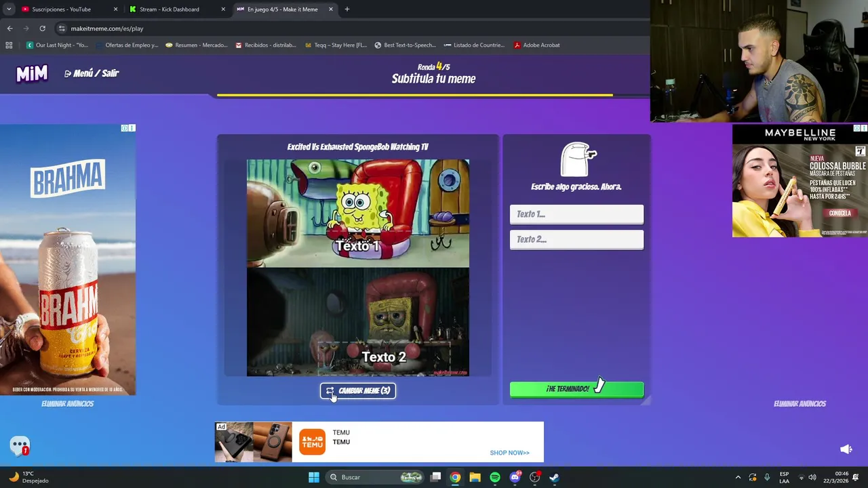Click ELIMINAR ANUNCIOS under Maybelline ad
Screen dimensions: 868x488
coord(800,404)
